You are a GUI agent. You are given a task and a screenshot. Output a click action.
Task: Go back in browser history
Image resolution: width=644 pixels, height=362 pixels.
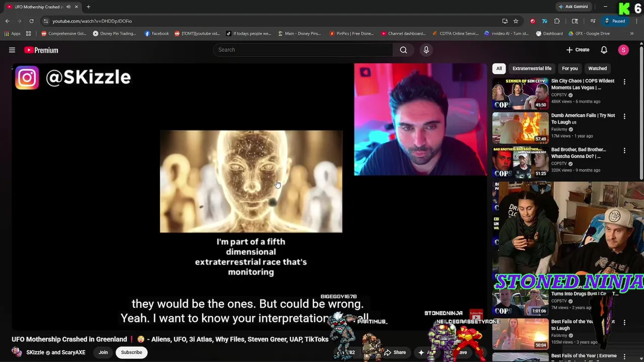click(7, 21)
